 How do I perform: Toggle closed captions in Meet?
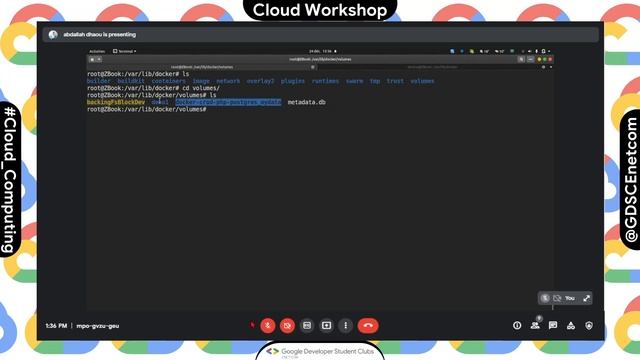(307, 326)
